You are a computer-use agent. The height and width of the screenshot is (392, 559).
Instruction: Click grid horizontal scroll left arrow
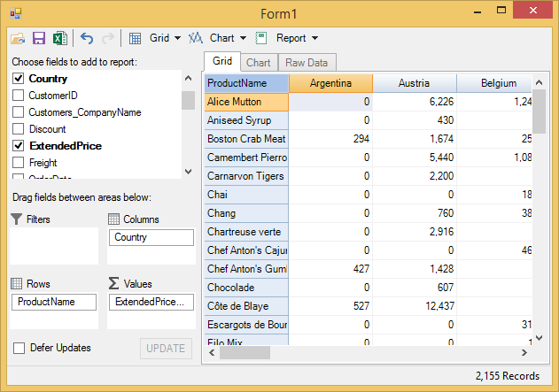tap(212, 353)
